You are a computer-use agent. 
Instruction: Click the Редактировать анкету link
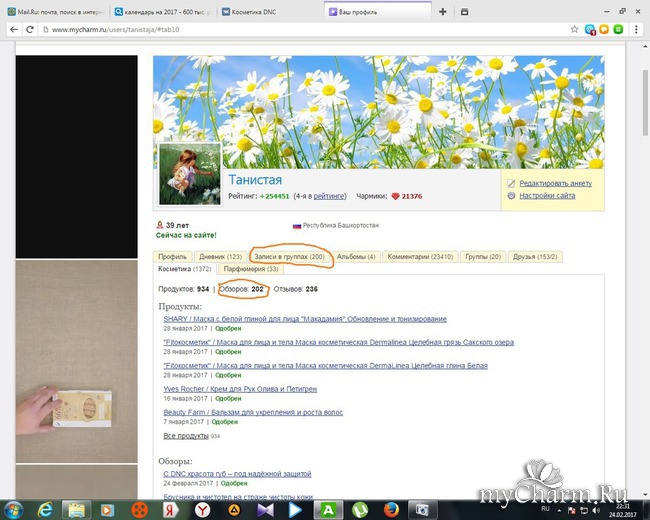pyautogui.click(x=555, y=183)
